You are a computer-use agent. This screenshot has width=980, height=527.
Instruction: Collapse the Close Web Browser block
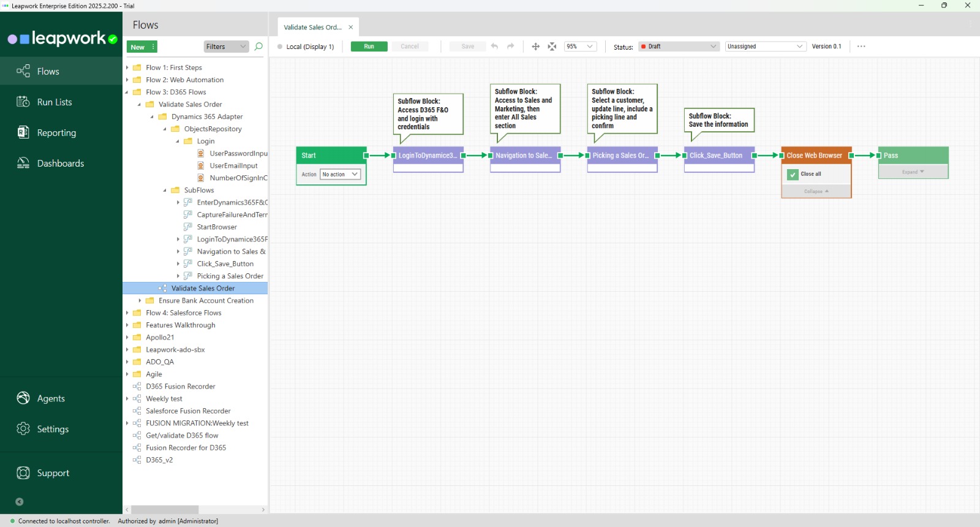click(x=816, y=192)
